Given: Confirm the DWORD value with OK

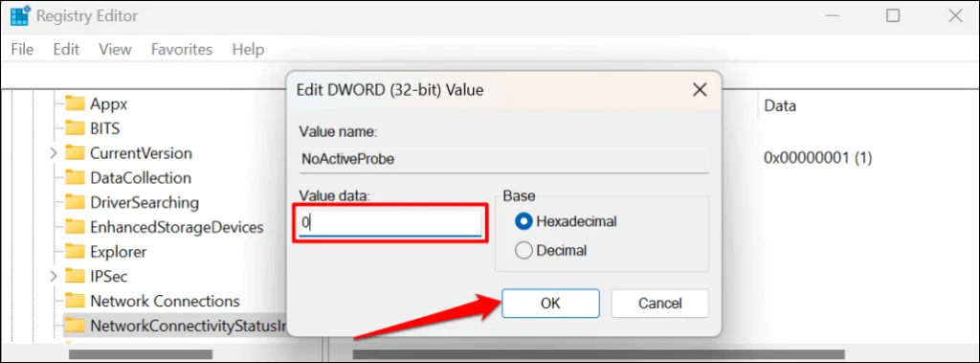Looking at the screenshot, I should [550, 304].
